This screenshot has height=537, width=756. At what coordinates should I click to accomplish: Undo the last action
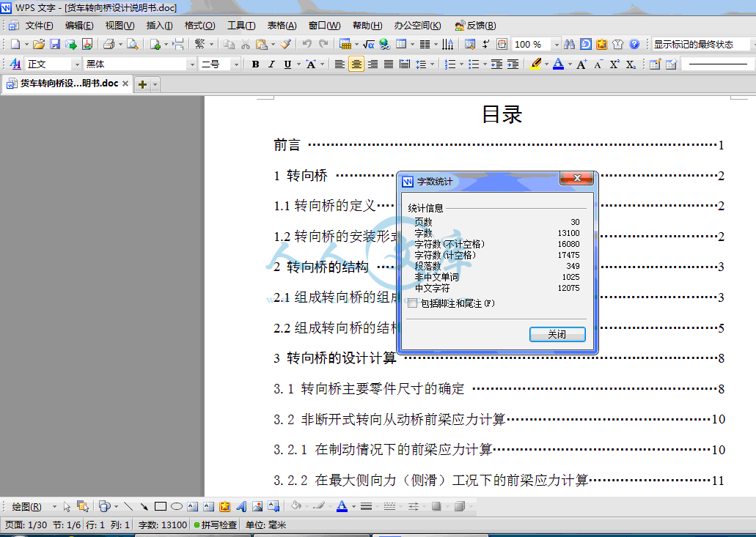[307, 44]
